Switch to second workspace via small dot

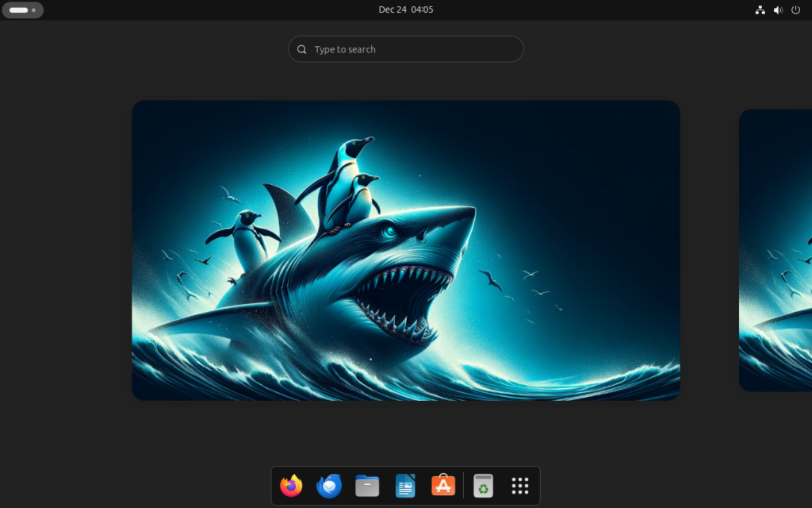(x=33, y=10)
